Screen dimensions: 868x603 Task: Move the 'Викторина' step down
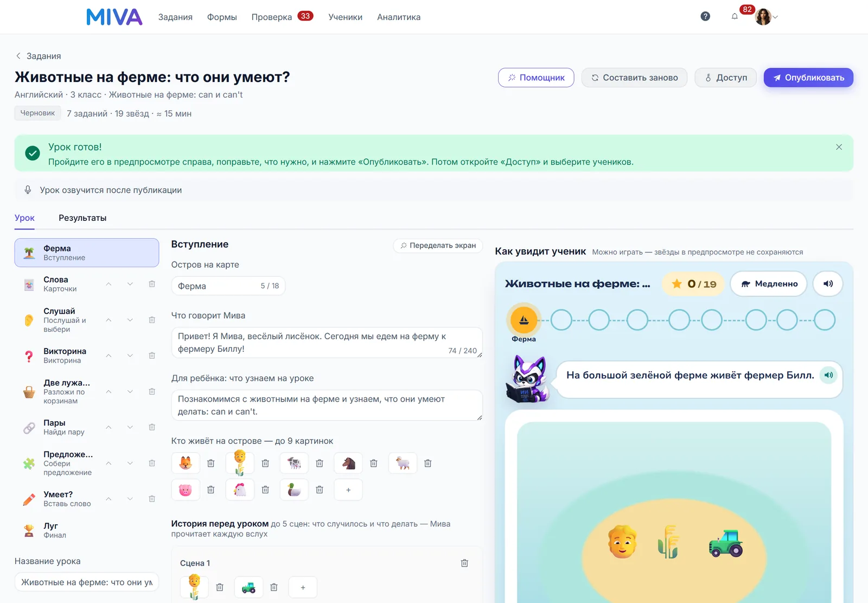click(130, 356)
